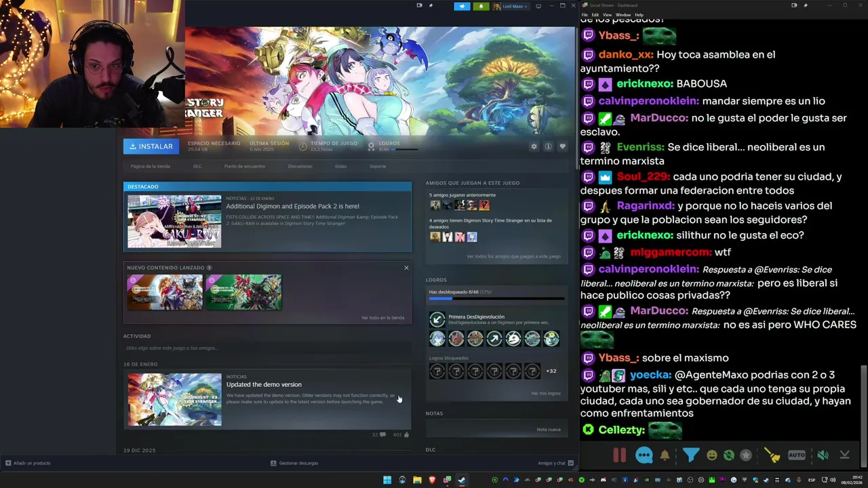868x488 pixels.
Task: Click the gray star icon in Social Stream
Action: [746, 455]
